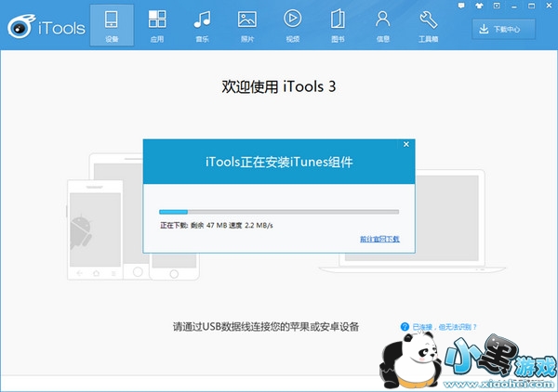The image size is (558, 392).
Task: Minimize the iTools window
Action: pyautogui.click(x=514, y=7)
